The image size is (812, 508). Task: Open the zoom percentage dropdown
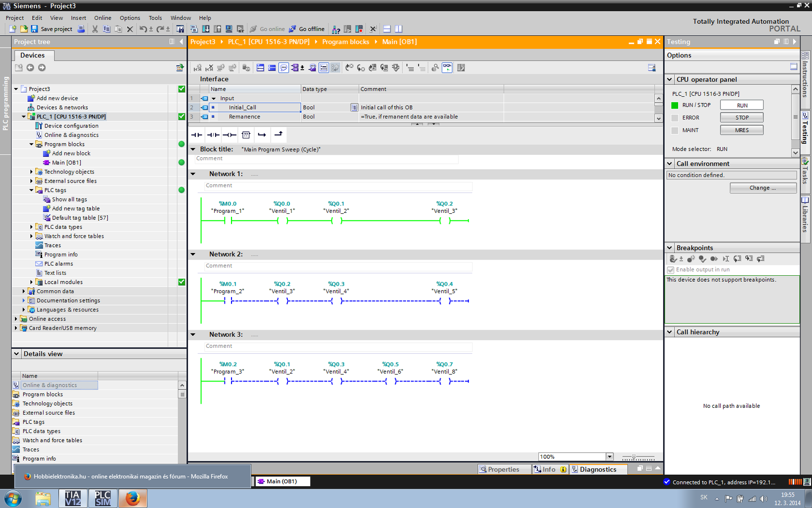[x=610, y=457]
